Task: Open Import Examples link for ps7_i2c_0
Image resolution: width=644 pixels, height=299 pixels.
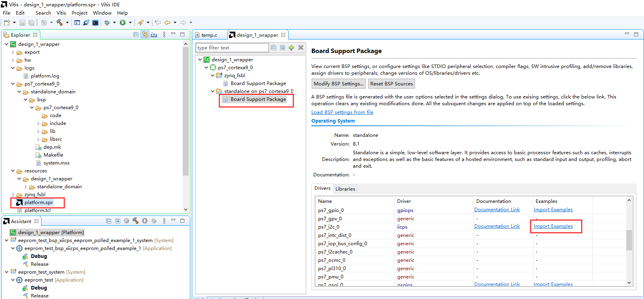Action: pos(553,226)
